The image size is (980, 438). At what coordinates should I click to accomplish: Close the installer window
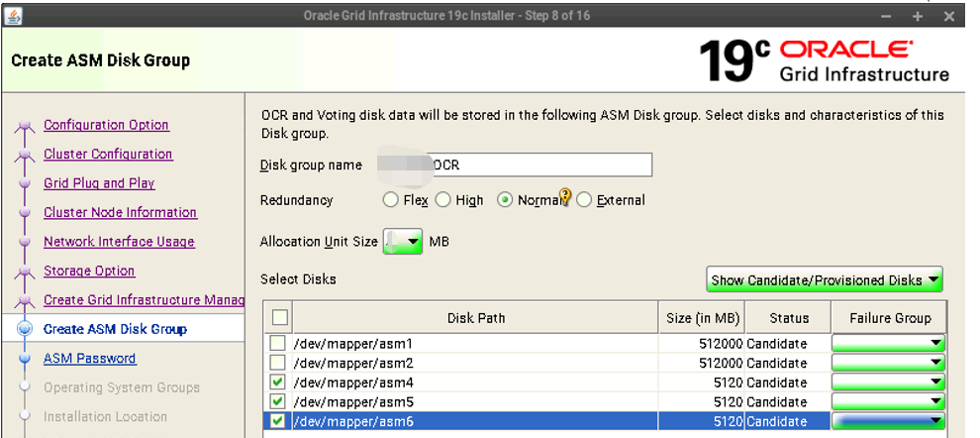coord(949,16)
